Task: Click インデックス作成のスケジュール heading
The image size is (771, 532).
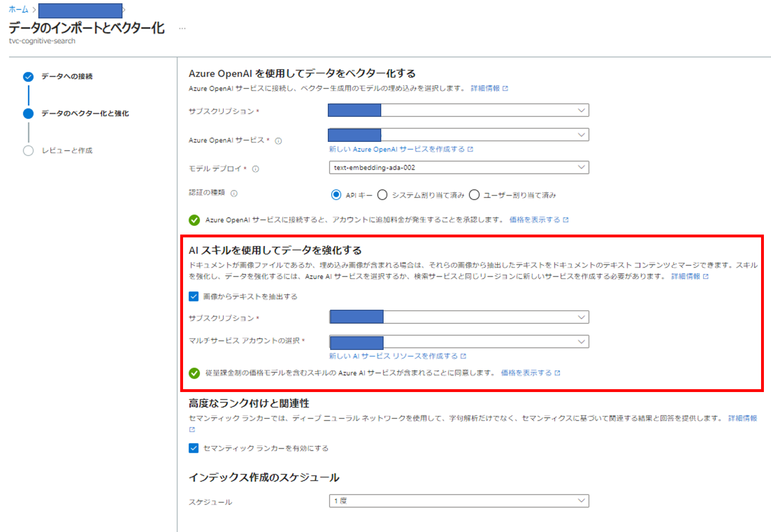Action: [264, 478]
